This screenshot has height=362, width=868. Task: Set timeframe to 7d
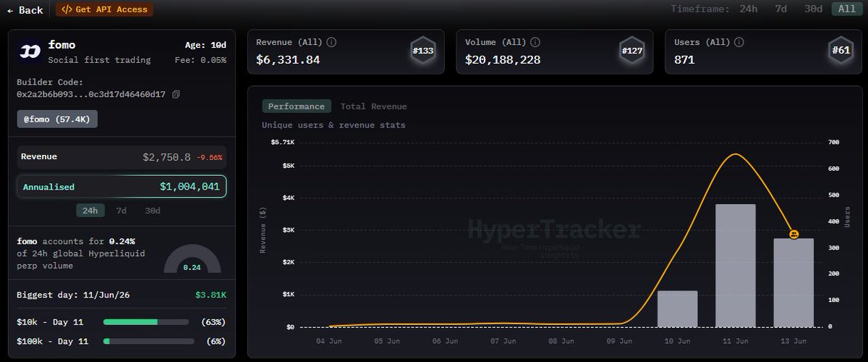pyautogui.click(x=780, y=9)
